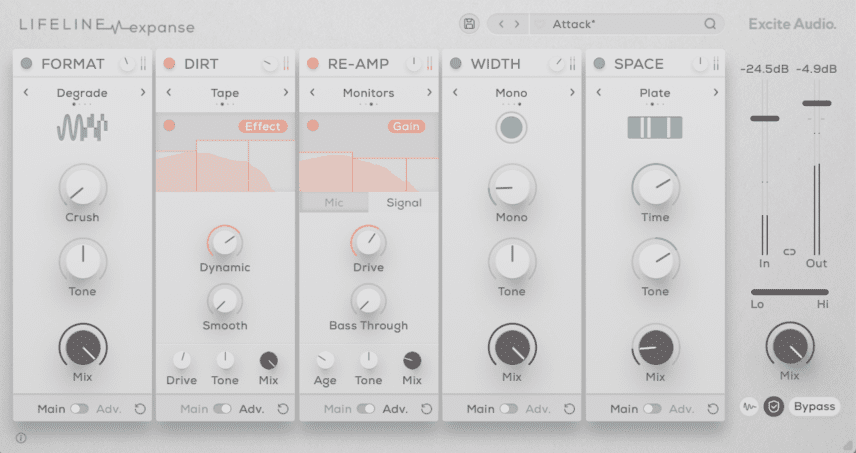Enable the SPACE module power dot
Screen dimensions: 856x453
point(599,63)
